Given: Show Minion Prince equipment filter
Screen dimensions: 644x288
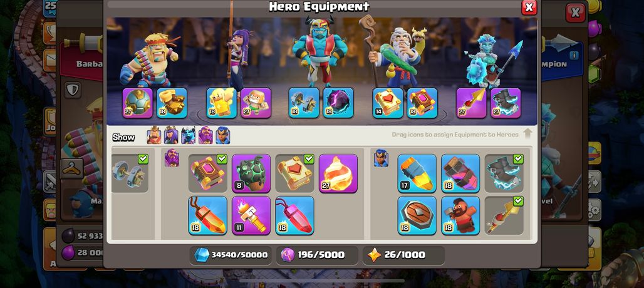Looking at the screenshot, I should point(189,135).
